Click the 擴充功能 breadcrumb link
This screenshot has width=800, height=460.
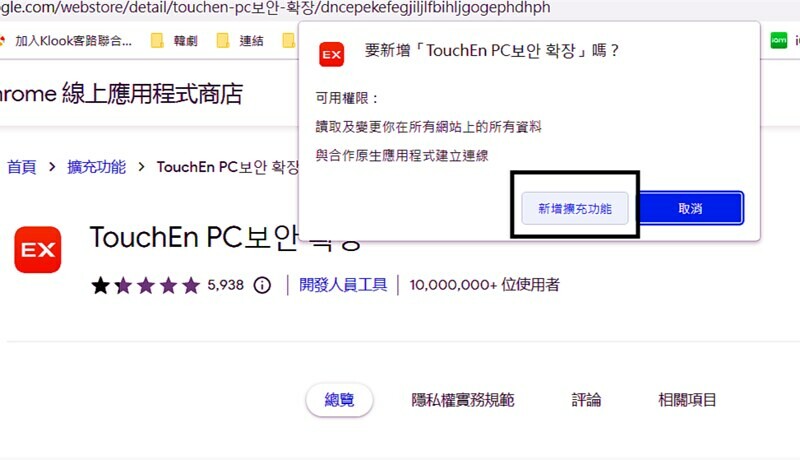(96, 167)
